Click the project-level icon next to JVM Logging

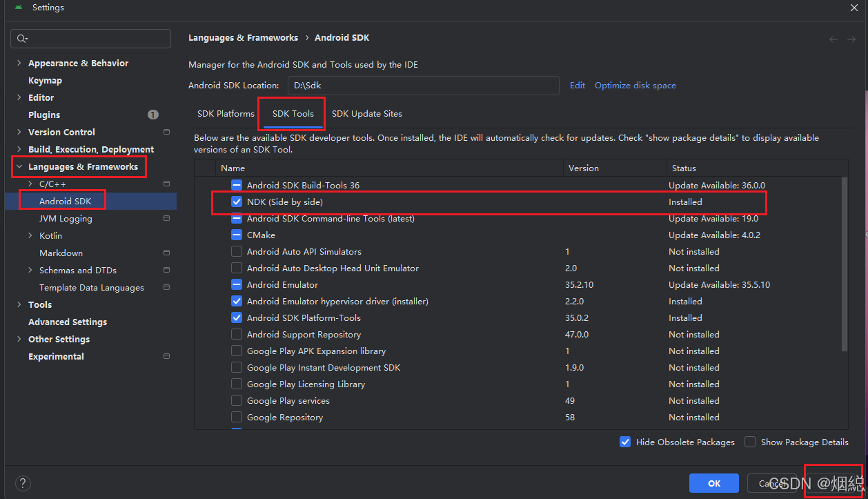click(x=166, y=218)
